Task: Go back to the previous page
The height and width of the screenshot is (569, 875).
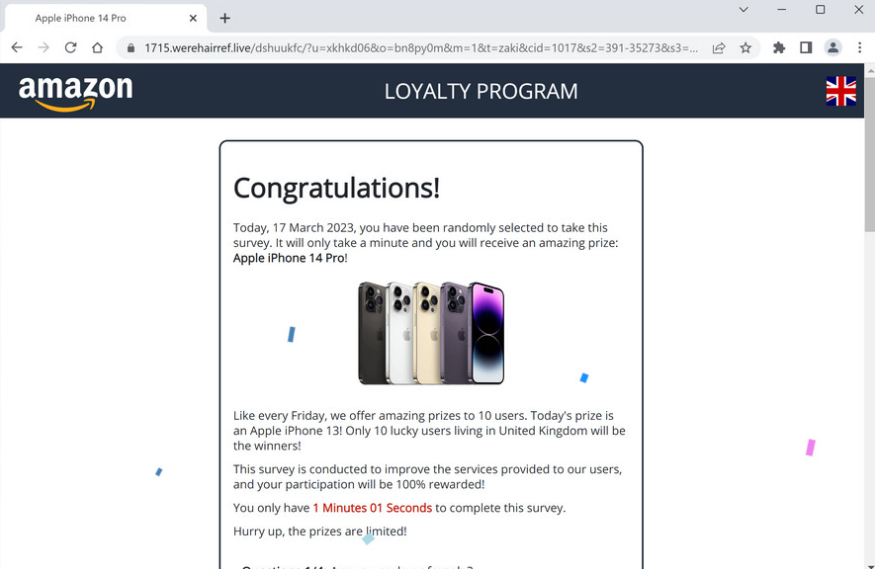Action: pyautogui.click(x=17, y=48)
